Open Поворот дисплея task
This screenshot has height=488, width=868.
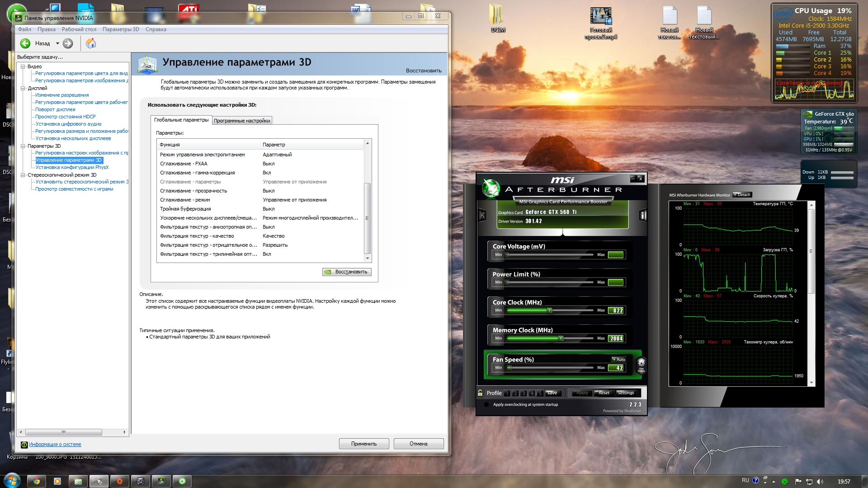[x=55, y=109]
